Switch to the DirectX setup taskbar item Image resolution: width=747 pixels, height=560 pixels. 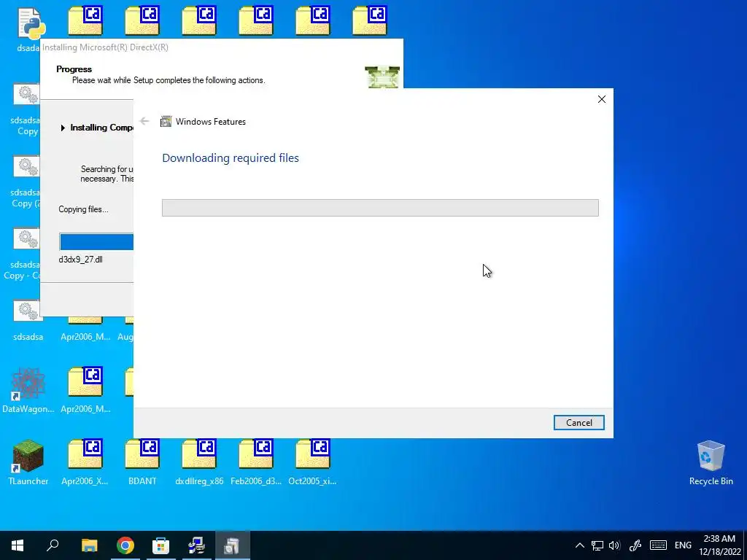[196, 545]
